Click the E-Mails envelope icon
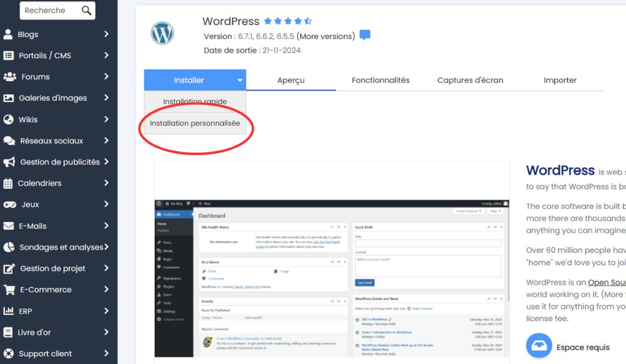Screen dimensions: 626x364 [x=9, y=226]
